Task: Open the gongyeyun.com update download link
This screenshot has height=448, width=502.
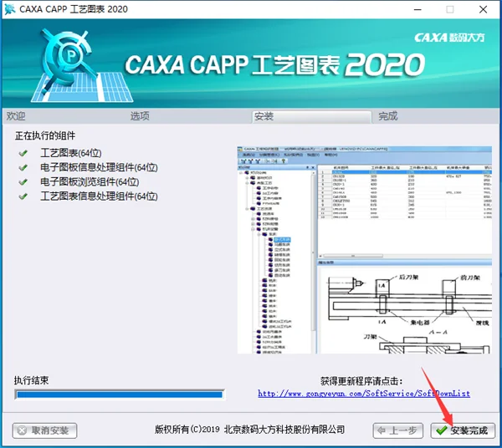Action: [x=364, y=394]
